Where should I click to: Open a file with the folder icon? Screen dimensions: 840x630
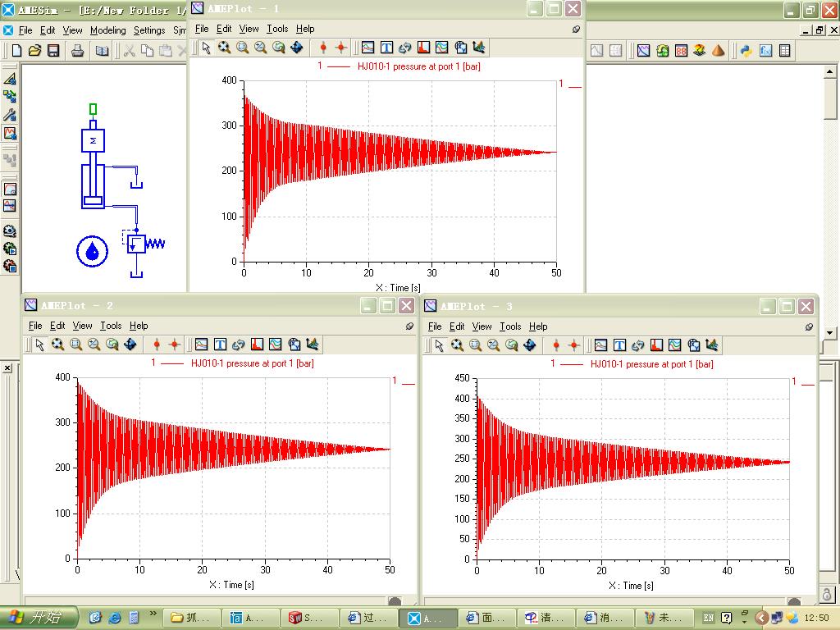click(x=34, y=51)
